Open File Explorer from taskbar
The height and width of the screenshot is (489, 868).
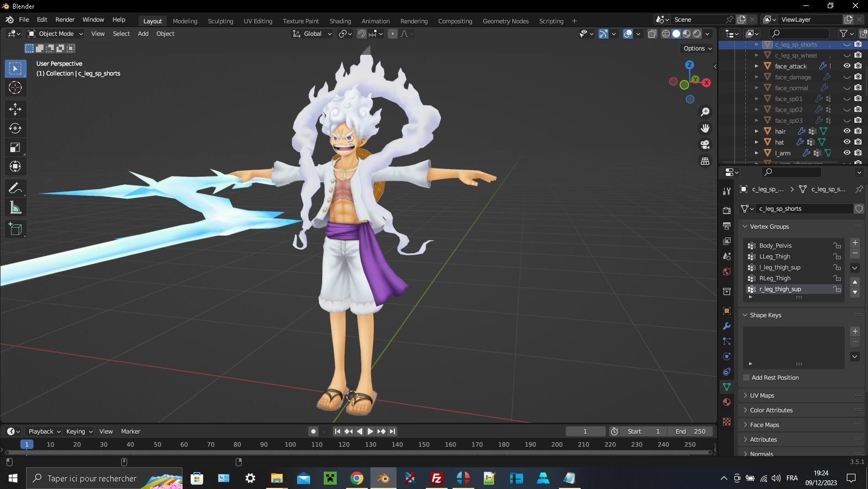277,478
